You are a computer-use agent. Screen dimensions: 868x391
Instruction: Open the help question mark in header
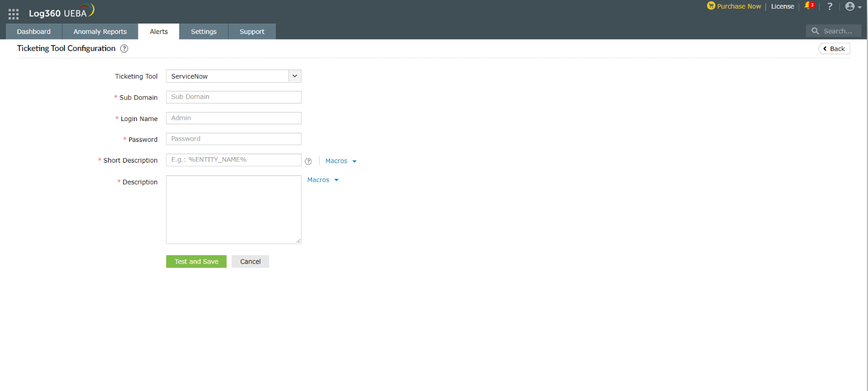point(830,7)
